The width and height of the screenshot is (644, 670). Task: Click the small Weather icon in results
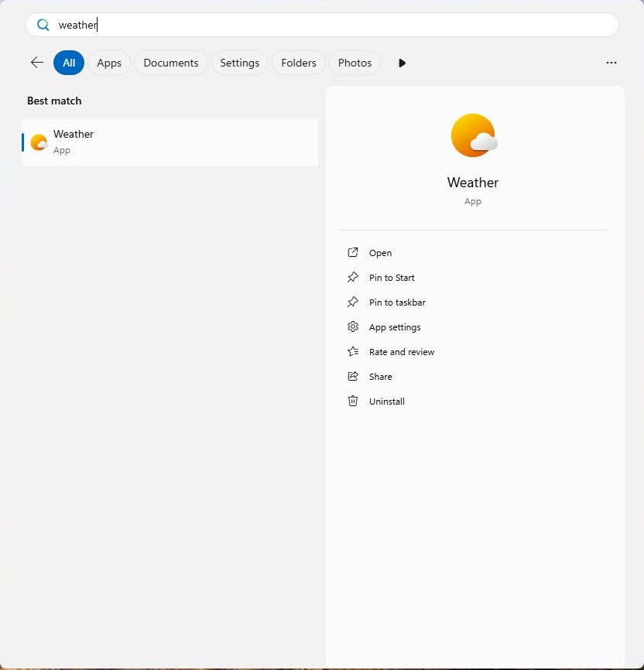click(39, 142)
